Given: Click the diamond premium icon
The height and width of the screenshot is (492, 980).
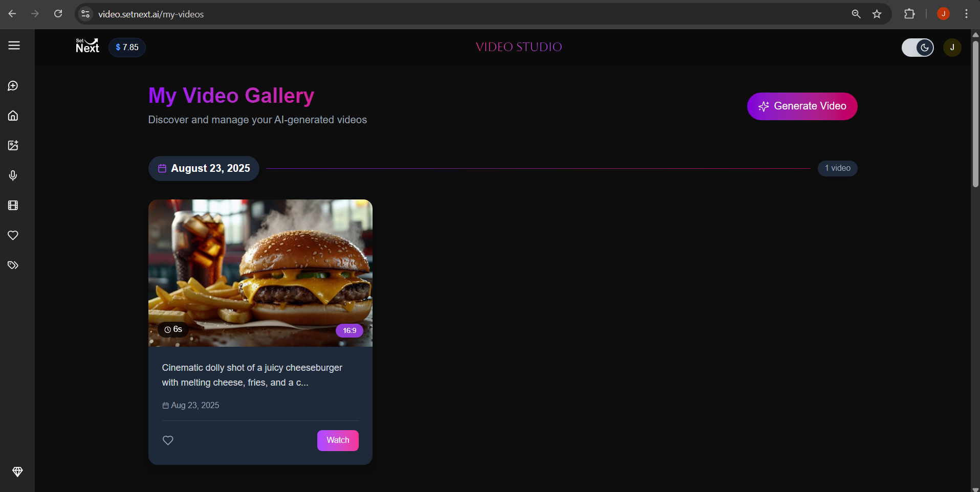Looking at the screenshot, I should 17,472.
